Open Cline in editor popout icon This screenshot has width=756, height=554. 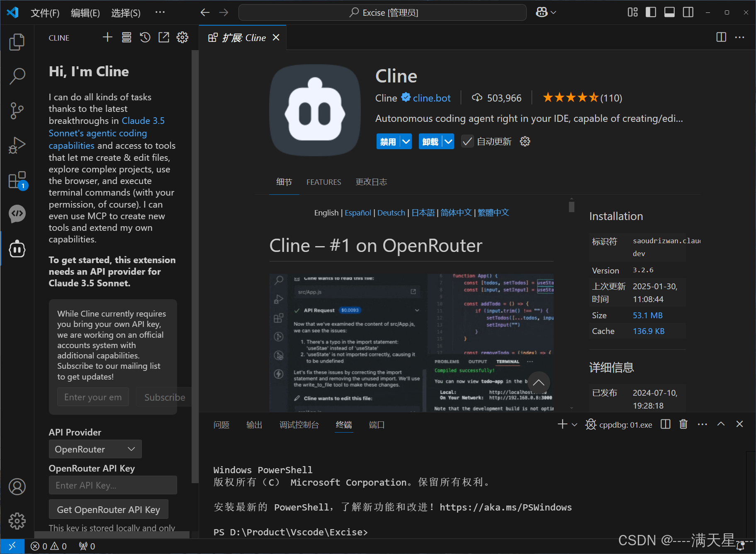pos(164,37)
